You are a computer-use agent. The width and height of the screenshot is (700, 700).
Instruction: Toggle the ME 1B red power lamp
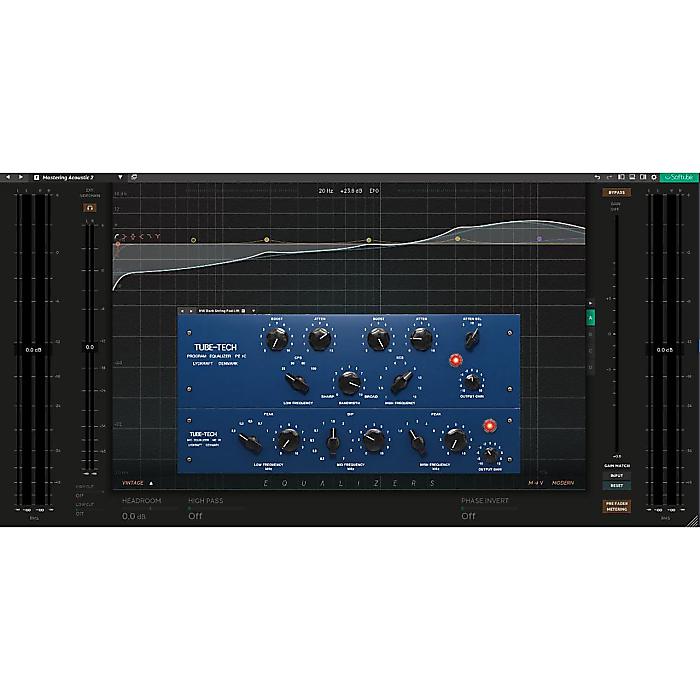click(x=490, y=426)
